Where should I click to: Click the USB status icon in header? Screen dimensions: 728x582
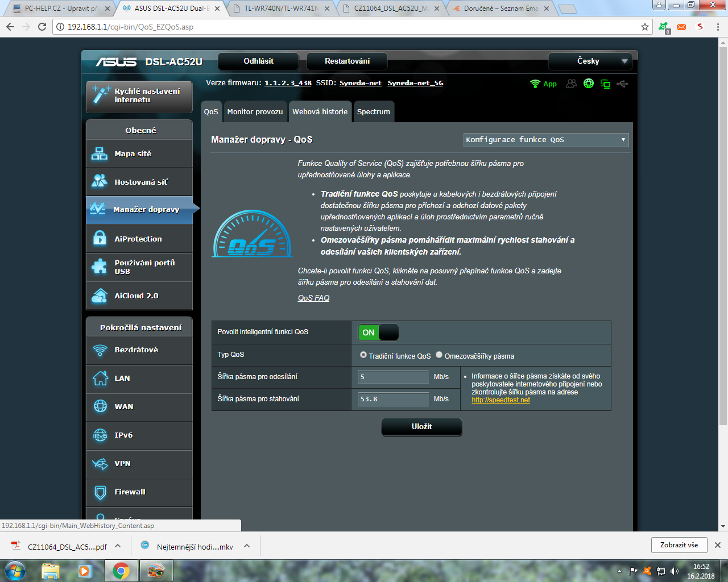tap(622, 84)
